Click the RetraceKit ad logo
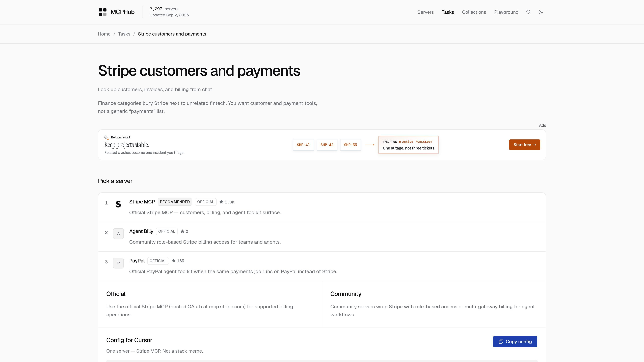The width and height of the screenshot is (644, 362). point(106,137)
